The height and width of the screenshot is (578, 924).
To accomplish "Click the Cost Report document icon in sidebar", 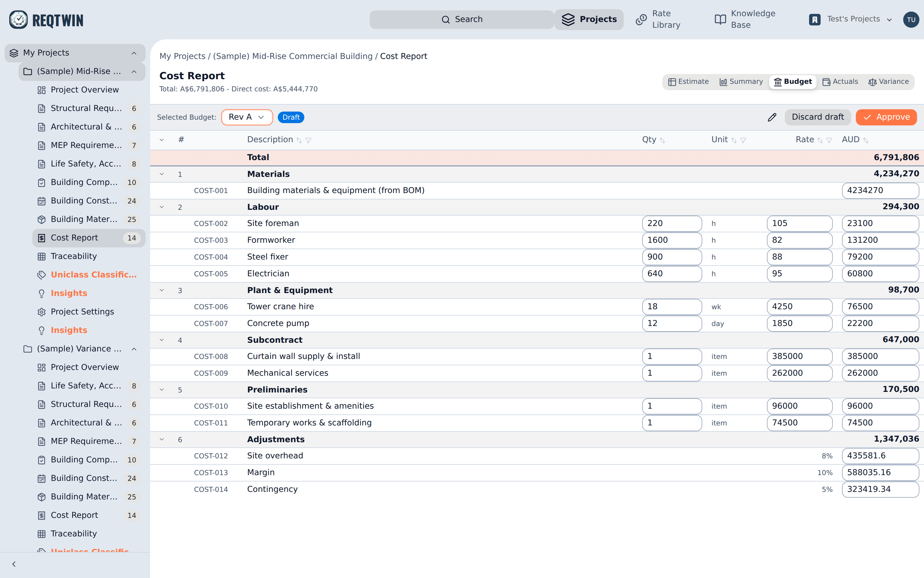I will click(42, 238).
